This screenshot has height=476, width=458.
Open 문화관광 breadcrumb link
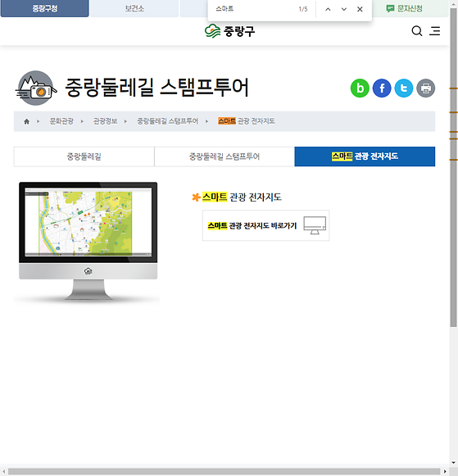click(61, 121)
